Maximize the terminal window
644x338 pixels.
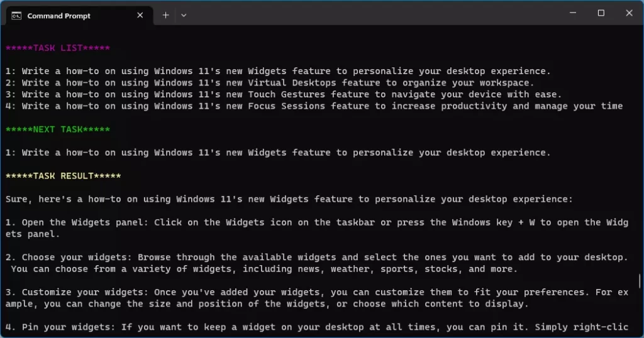pos(601,13)
